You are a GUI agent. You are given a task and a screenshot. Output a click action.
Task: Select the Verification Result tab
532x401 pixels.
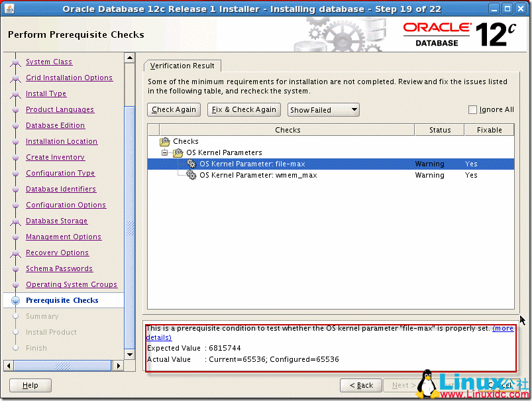coord(182,66)
